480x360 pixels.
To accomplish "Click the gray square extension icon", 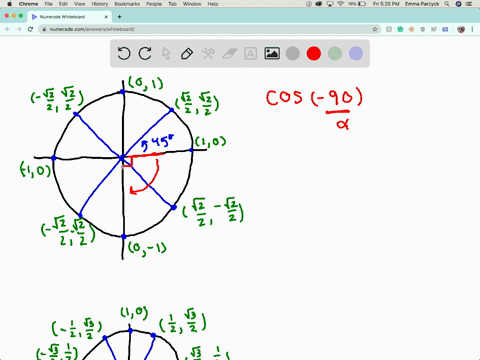I will pos(389,29).
